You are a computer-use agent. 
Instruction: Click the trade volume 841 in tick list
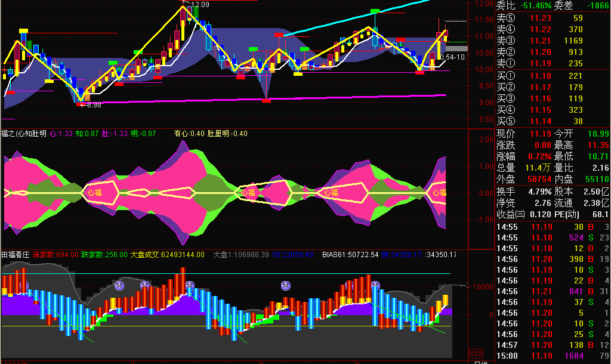(x=576, y=291)
